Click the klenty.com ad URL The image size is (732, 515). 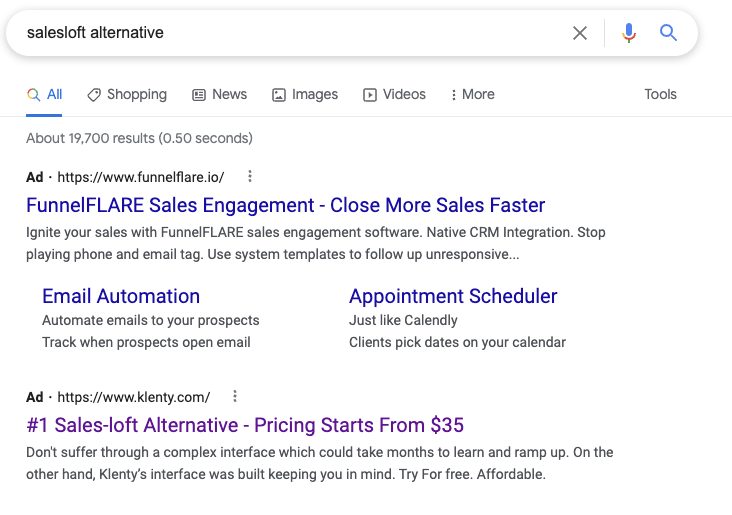point(134,396)
